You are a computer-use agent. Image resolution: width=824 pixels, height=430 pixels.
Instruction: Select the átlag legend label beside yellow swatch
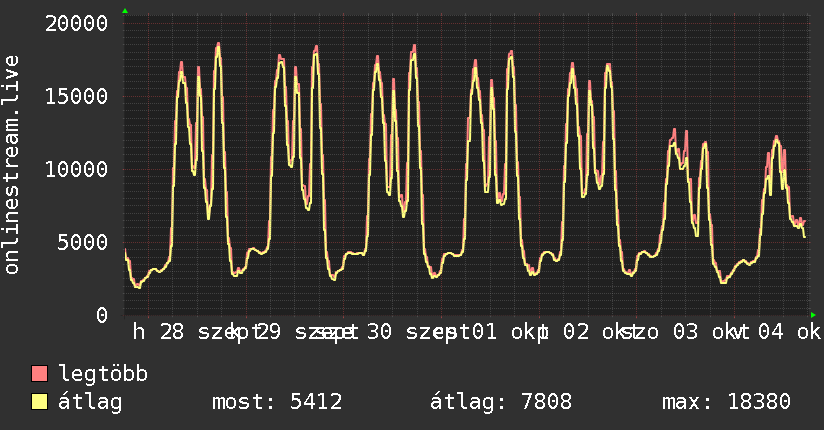pyautogui.click(x=90, y=402)
